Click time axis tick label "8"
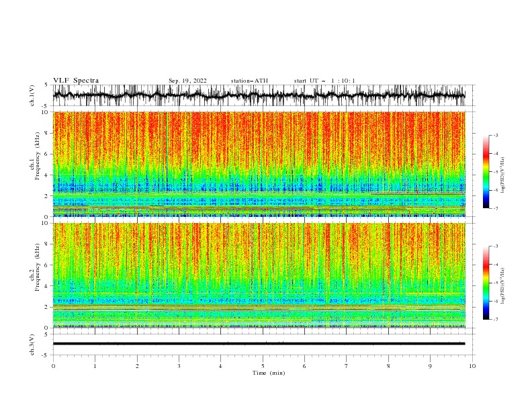 pyautogui.click(x=388, y=366)
